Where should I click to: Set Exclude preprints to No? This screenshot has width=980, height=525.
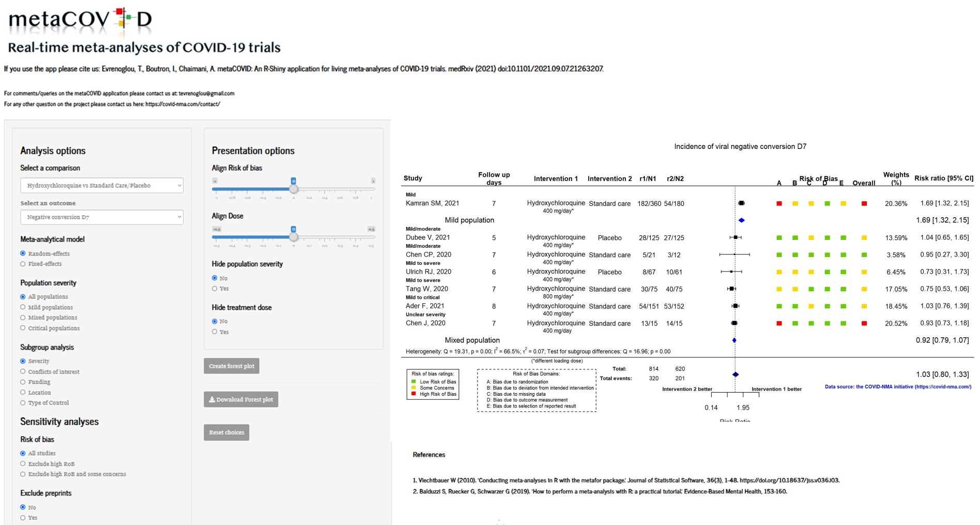(23, 507)
